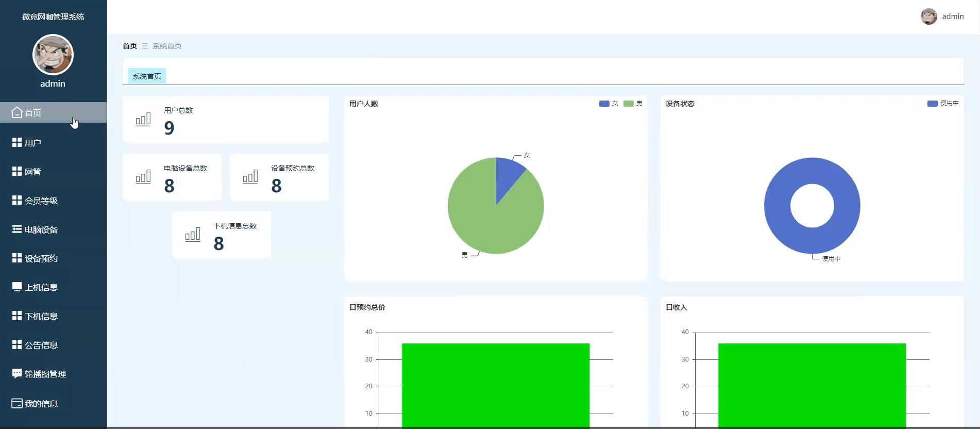Click the admin name under sidebar avatar
Screen dimensions: 980x429
click(53, 84)
